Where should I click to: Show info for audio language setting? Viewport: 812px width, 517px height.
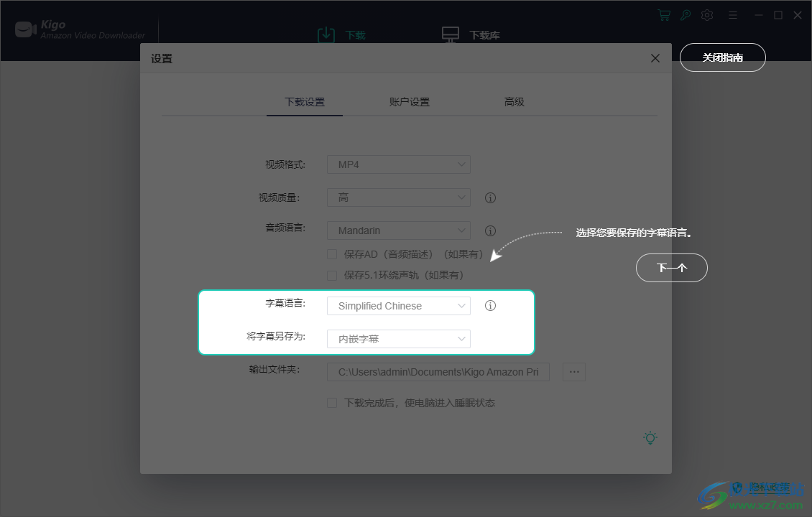coord(490,230)
